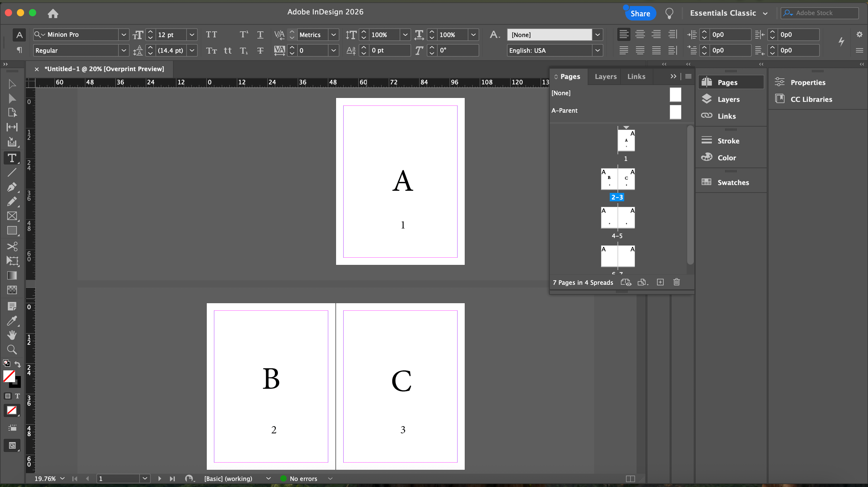868x487 pixels.
Task: Select the Hand tool
Action: 12,335
